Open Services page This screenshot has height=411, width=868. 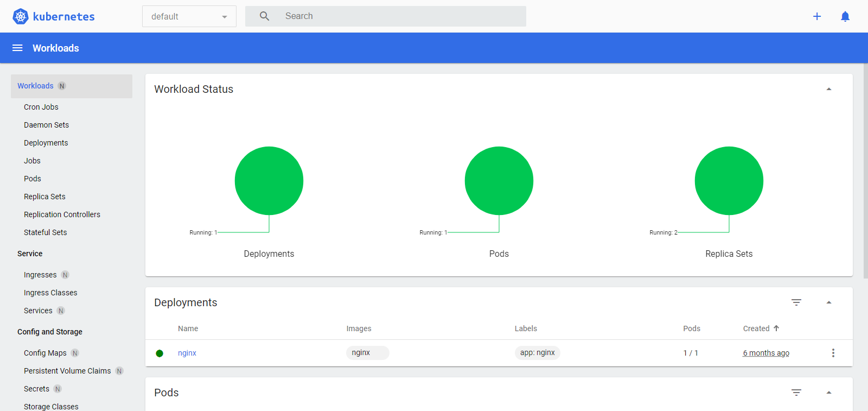point(38,311)
